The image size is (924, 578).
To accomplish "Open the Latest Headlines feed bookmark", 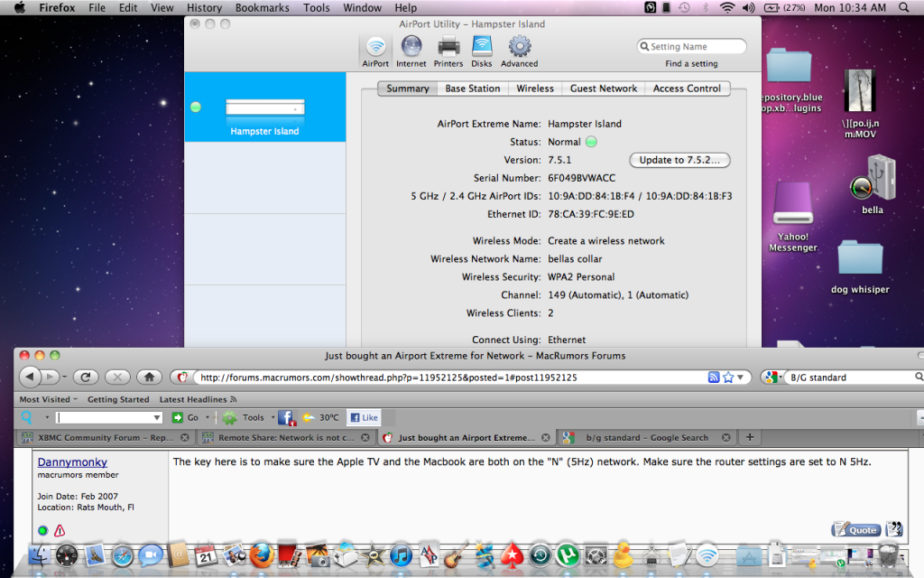I will (198, 399).
